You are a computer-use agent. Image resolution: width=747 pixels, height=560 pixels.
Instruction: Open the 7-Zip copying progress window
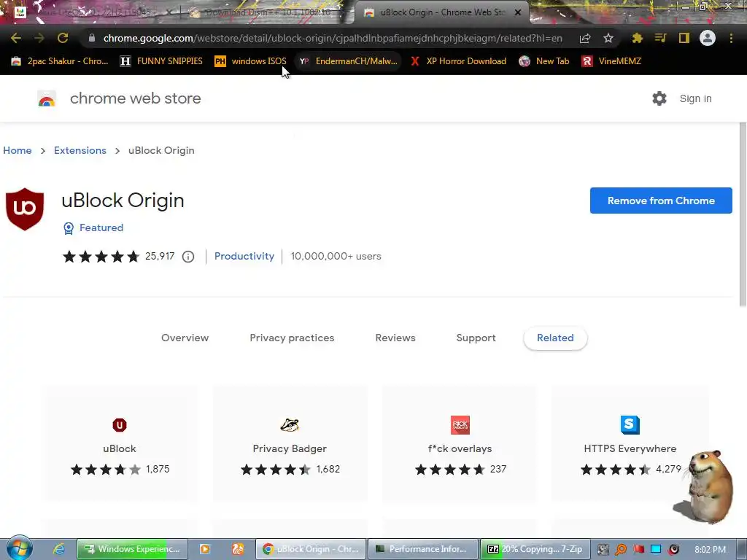[x=535, y=549]
